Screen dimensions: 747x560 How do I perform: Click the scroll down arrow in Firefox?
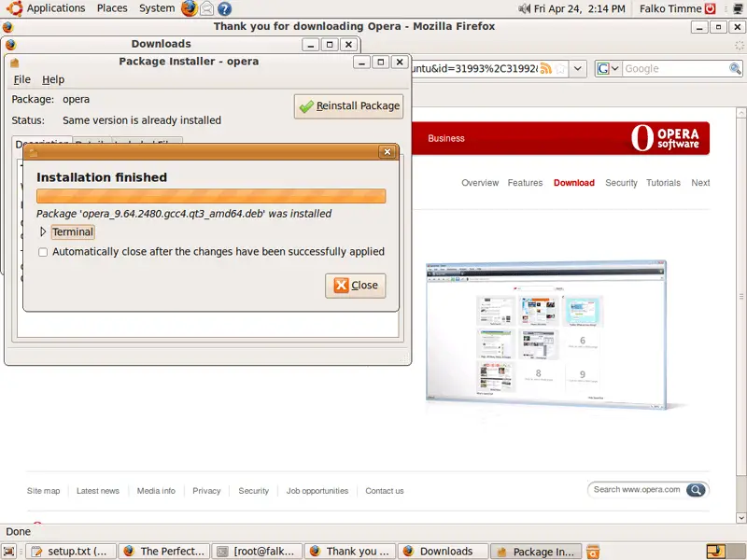pos(741,518)
